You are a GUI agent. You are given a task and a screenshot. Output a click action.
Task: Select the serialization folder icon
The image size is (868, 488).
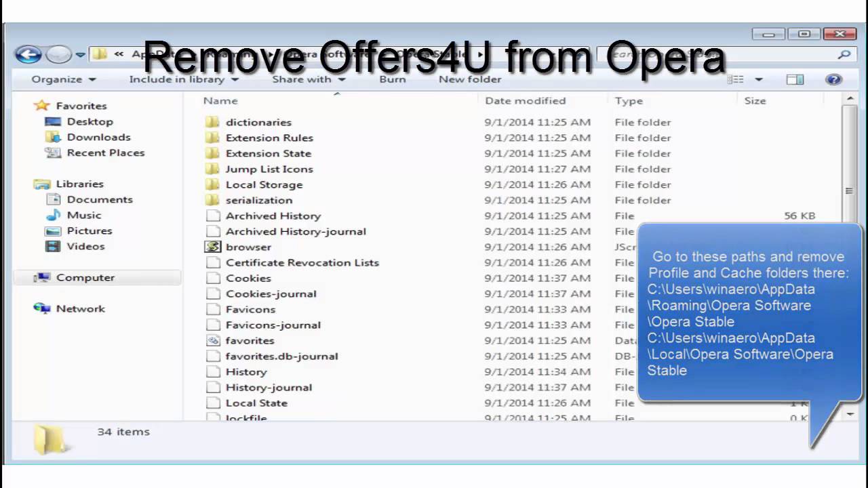pyautogui.click(x=213, y=200)
